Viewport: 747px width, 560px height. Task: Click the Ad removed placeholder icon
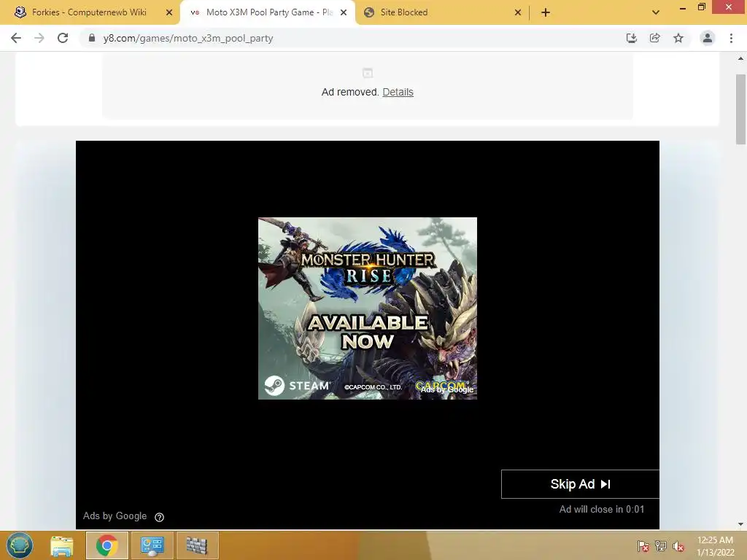coord(368,73)
